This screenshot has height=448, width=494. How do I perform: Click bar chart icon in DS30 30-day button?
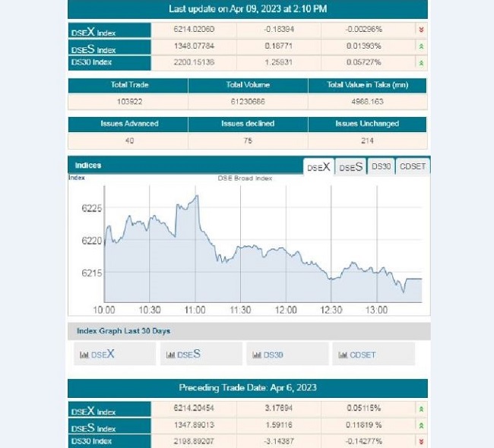(257, 355)
